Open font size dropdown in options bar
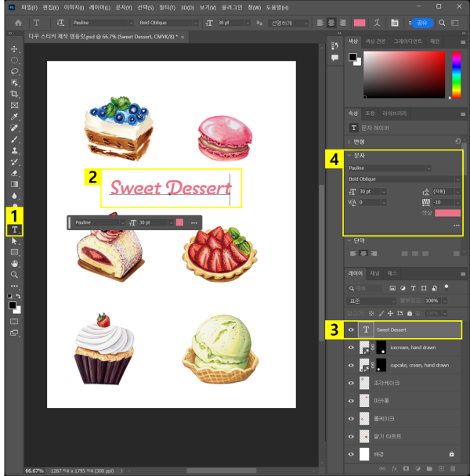 click(x=248, y=23)
